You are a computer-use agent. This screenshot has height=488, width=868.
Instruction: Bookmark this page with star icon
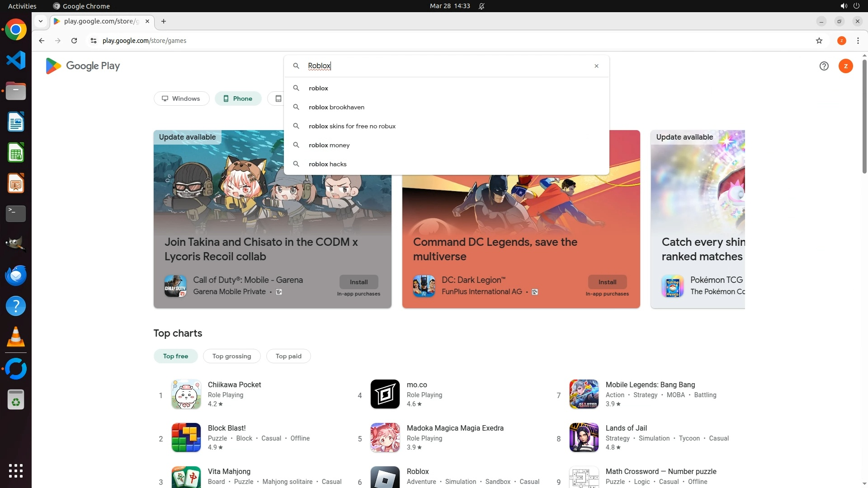819,41
